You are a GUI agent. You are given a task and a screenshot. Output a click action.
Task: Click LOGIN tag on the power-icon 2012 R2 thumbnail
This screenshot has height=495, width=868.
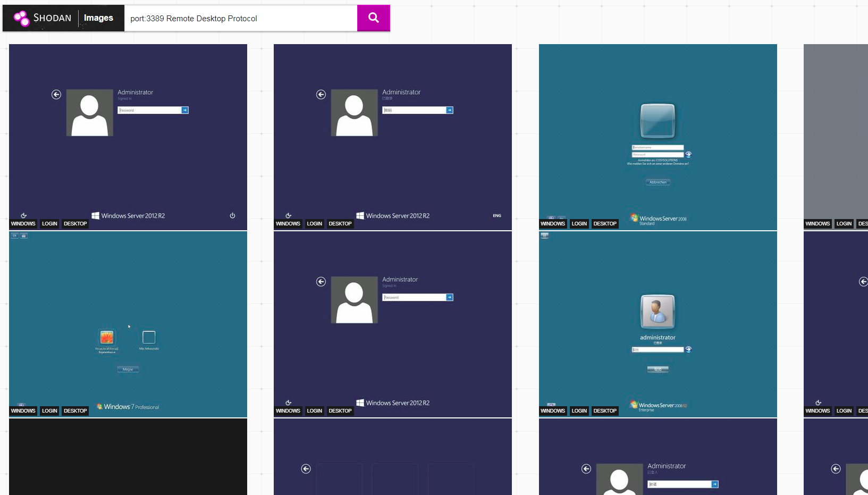(49, 224)
